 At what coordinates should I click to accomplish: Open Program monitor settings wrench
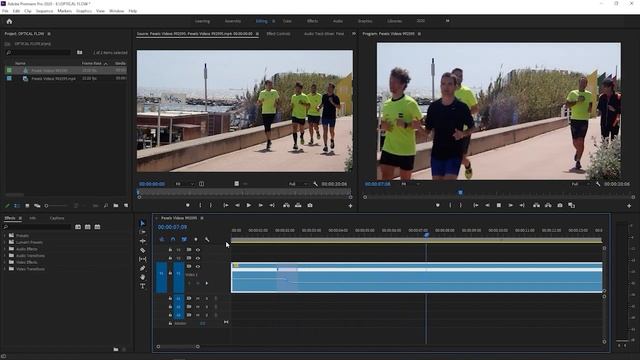[598, 184]
